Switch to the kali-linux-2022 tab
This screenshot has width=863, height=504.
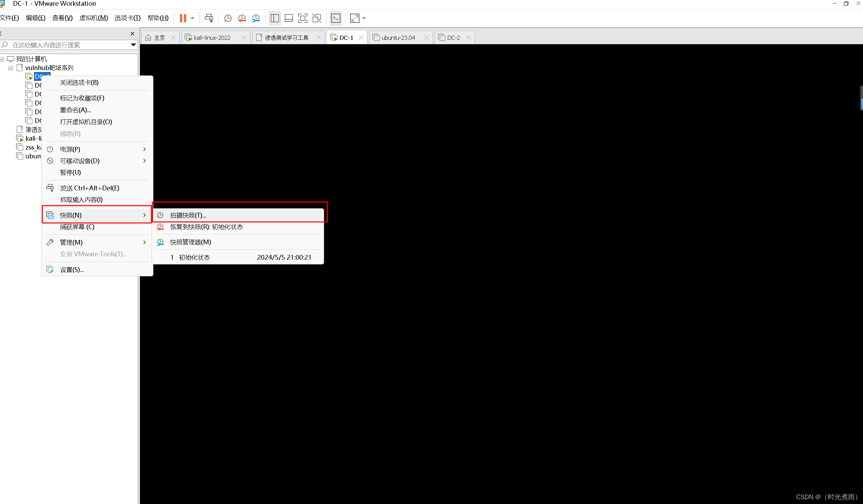coord(212,38)
